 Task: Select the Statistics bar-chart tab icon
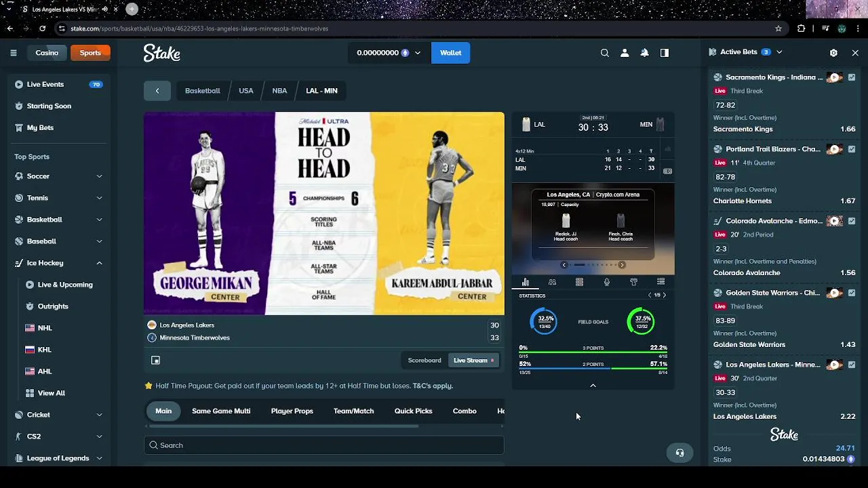click(x=526, y=282)
